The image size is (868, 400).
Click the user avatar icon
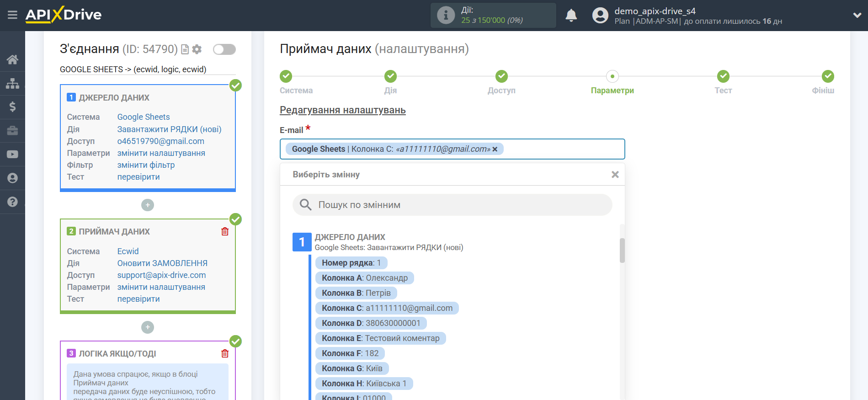600,16
